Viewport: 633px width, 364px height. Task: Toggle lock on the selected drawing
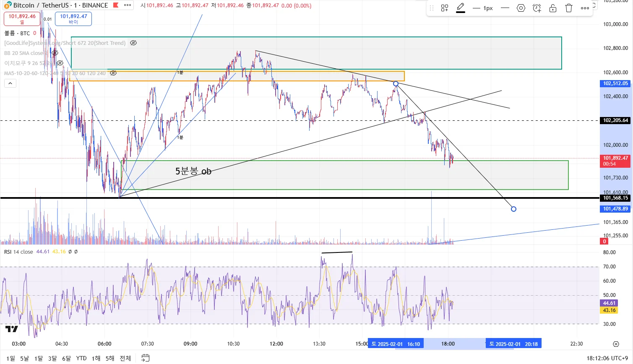[x=553, y=8]
